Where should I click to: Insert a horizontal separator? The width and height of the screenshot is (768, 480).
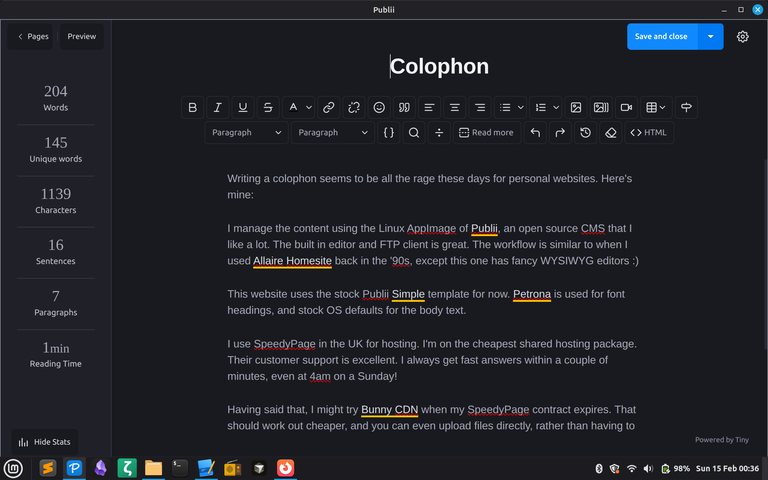[x=439, y=133]
